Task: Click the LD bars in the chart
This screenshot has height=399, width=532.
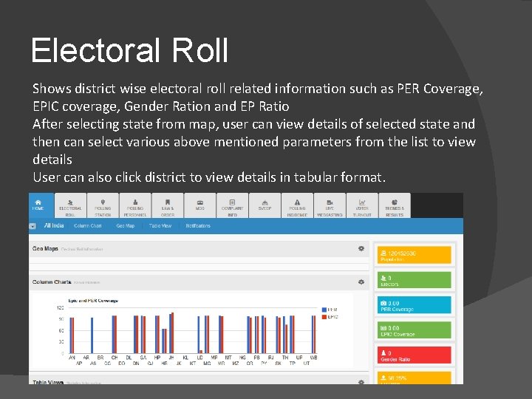Action: 199,335
